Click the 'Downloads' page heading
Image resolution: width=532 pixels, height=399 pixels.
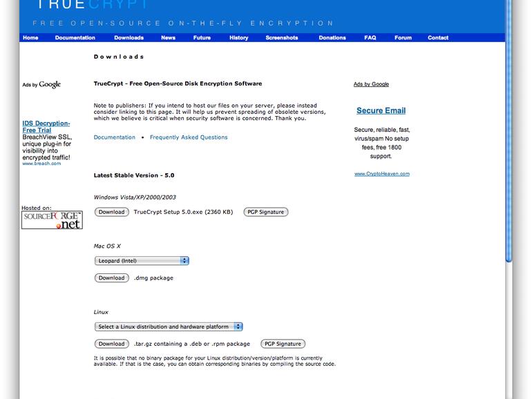[119, 57]
